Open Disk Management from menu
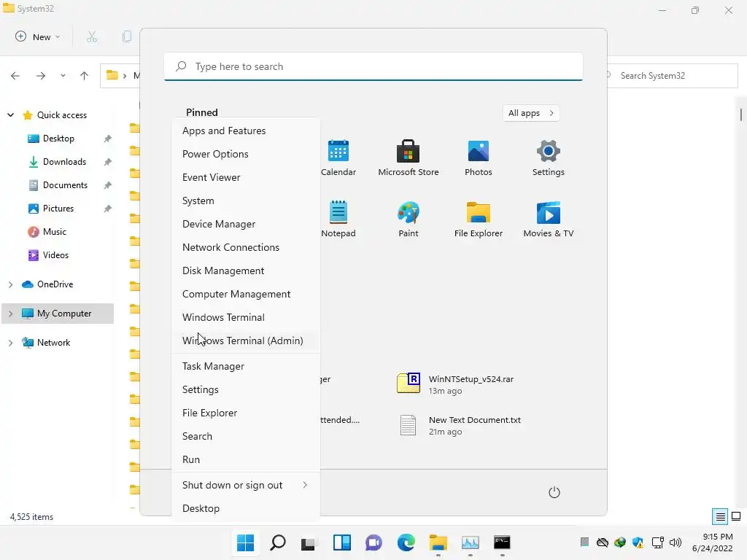 (246, 271)
